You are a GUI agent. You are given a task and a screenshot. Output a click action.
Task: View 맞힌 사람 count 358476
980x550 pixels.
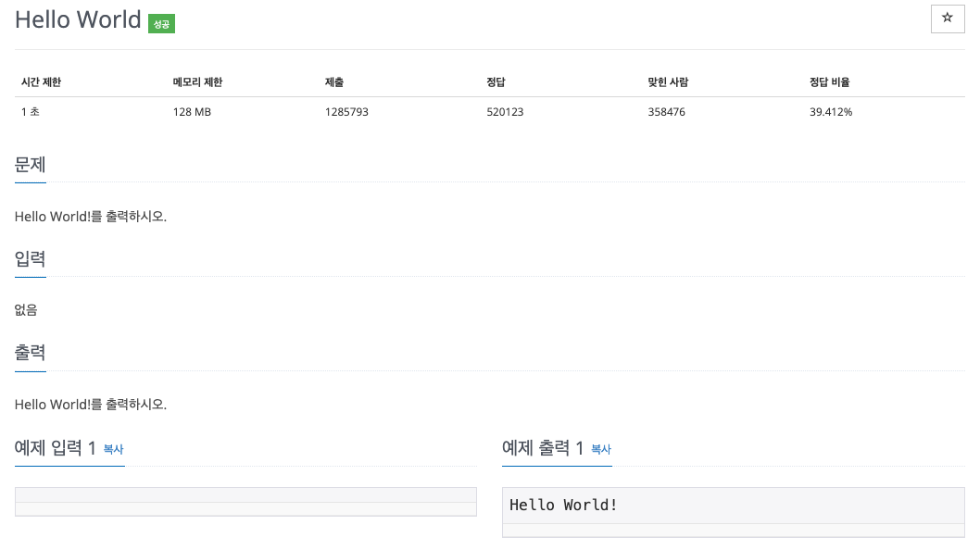point(667,111)
